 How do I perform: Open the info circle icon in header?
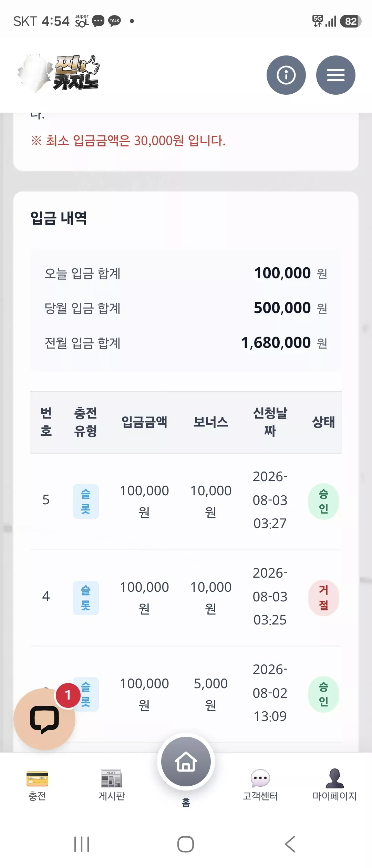(x=286, y=75)
